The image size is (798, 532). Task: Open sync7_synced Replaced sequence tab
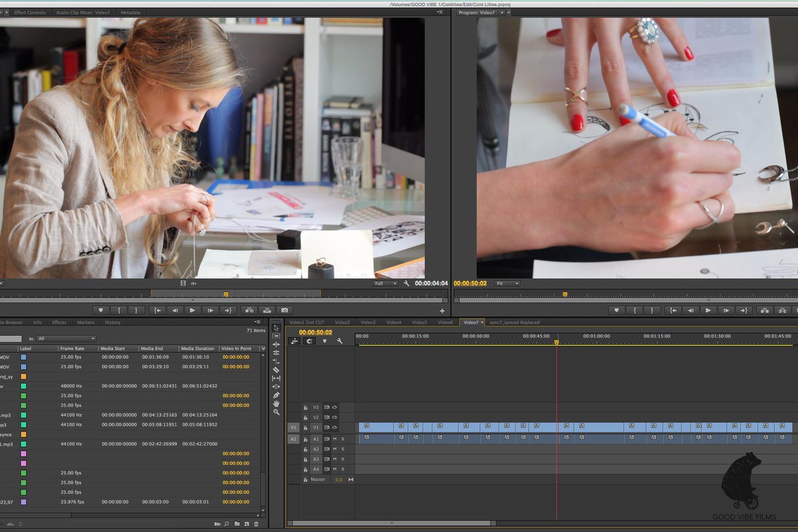(514, 323)
